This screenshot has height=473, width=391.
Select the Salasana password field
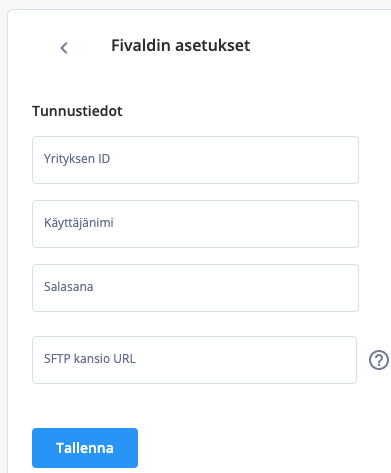click(x=195, y=288)
